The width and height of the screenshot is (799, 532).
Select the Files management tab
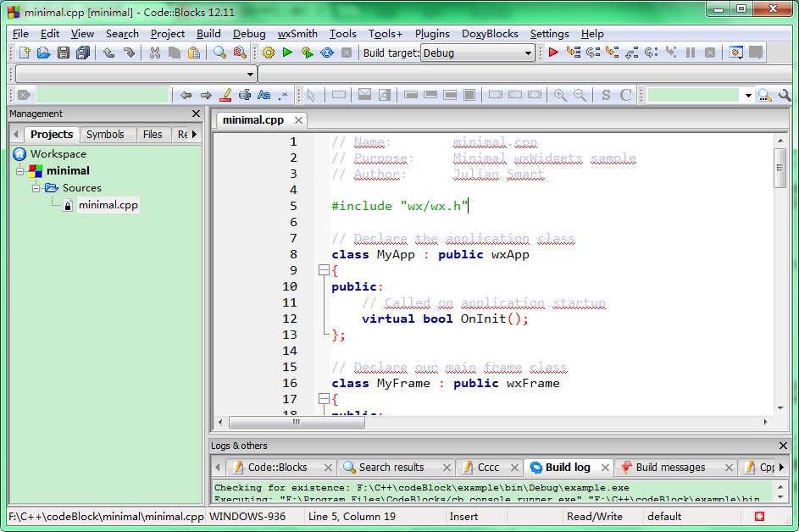[153, 135]
